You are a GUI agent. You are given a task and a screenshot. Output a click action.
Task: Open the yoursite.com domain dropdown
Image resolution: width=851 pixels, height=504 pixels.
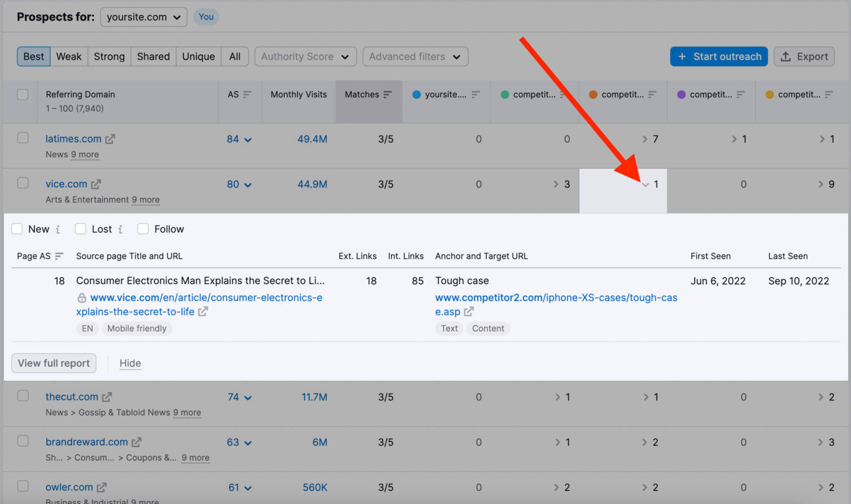click(144, 17)
